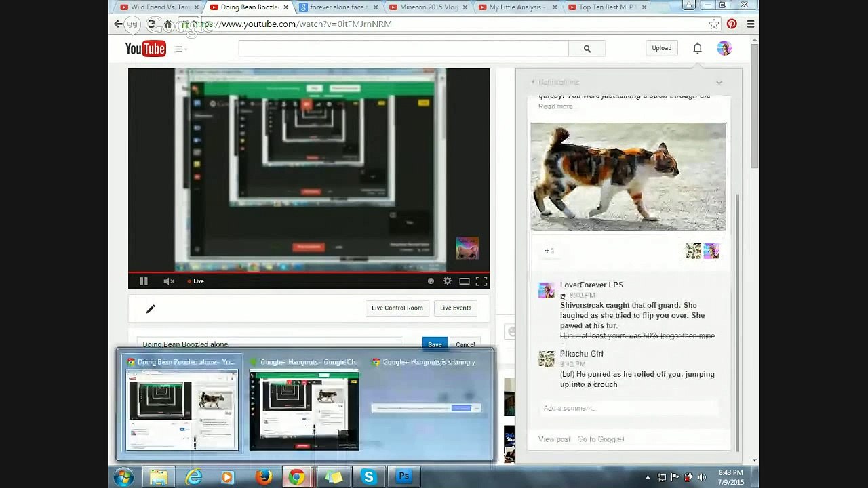Toggle theater mode on the player
Viewport: 868px width, 488px height.
click(x=465, y=281)
